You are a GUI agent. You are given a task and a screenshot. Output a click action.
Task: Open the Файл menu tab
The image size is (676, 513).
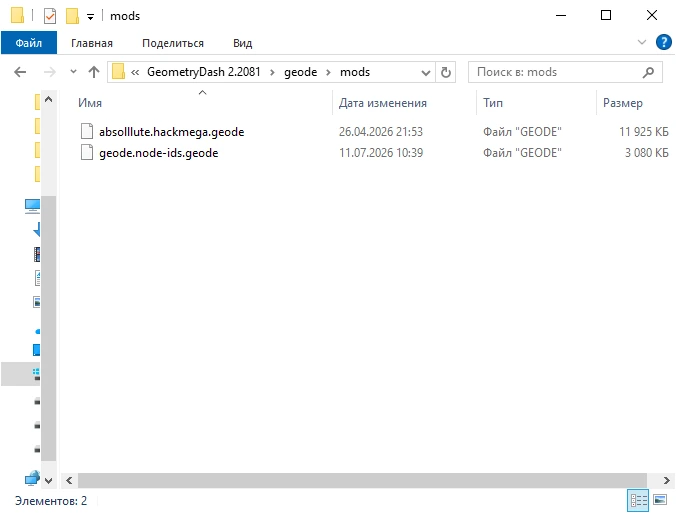29,43
